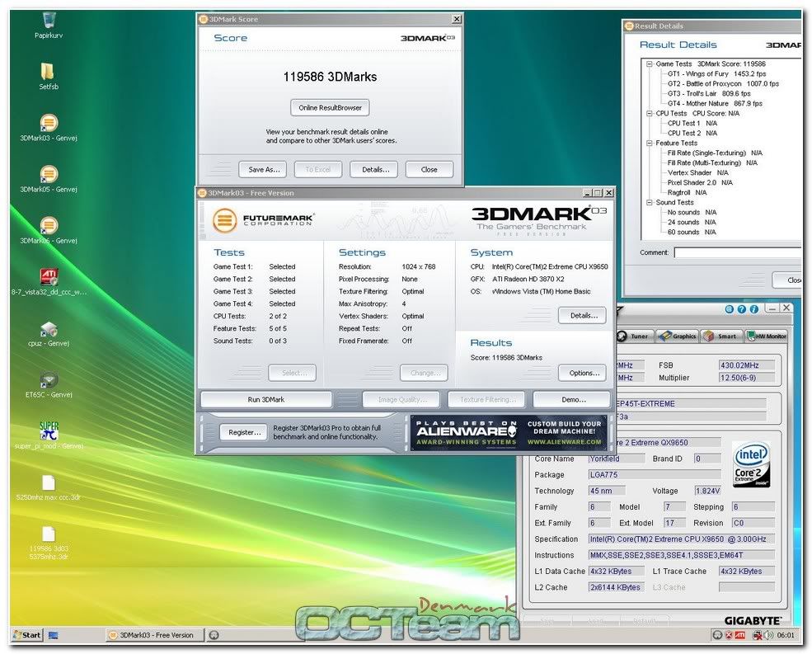Click Save As... in Score window

tap(264, 169)
